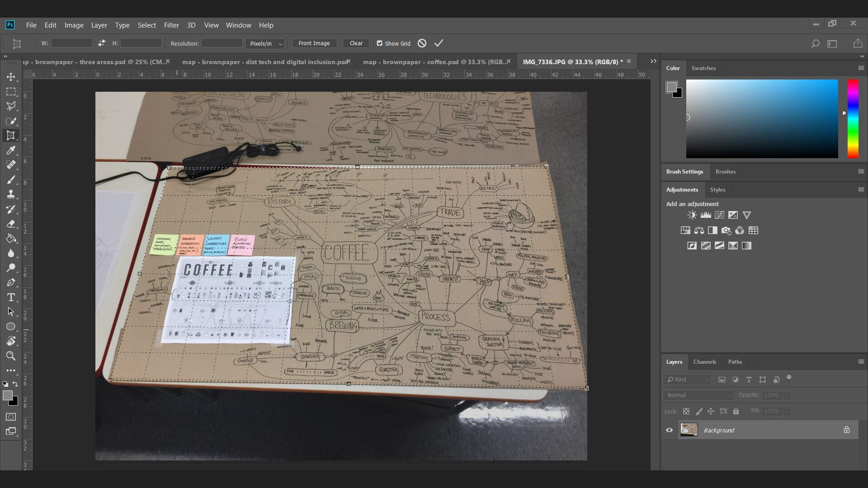The width and height of the screenshot is (868, 488).
Task: Switch to the Channels tab
Action: coord(704,362)
